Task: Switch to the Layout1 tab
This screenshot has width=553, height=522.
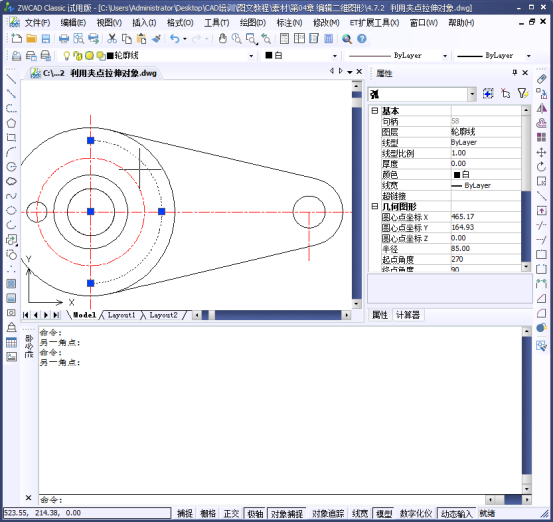Action: (x=121, y=315)
